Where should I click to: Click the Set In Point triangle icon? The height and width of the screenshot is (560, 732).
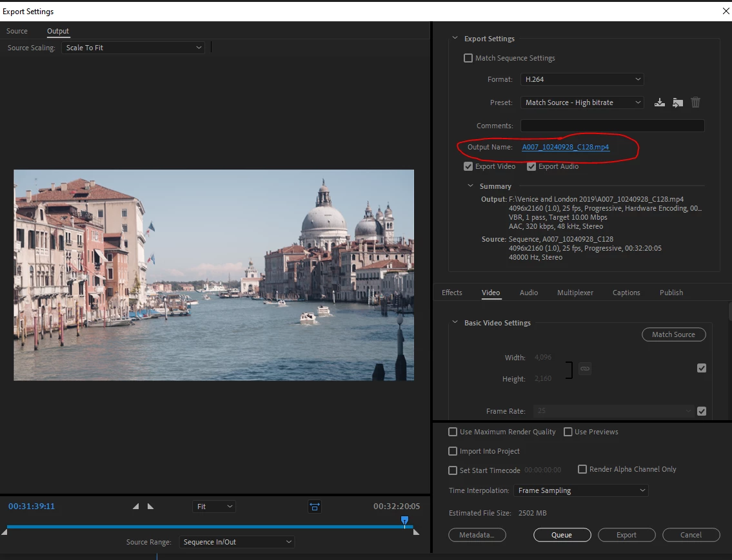[136, 507]
